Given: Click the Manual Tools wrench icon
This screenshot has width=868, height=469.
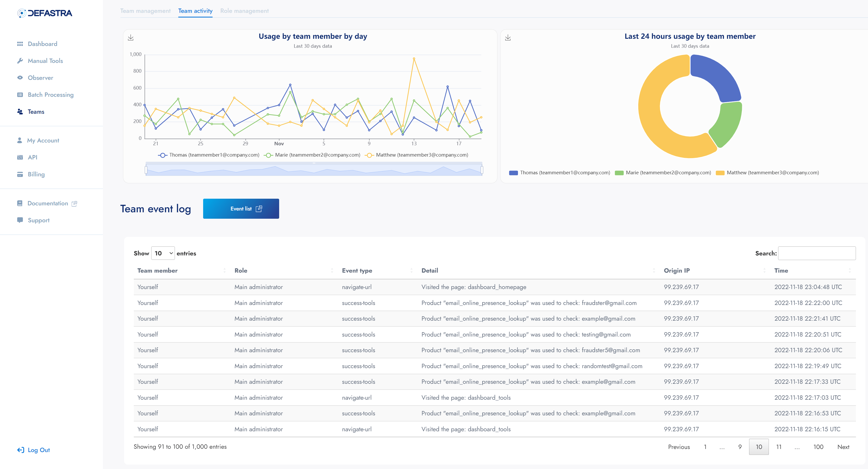Looking at the screenshot, I should (x=20, y=61).
